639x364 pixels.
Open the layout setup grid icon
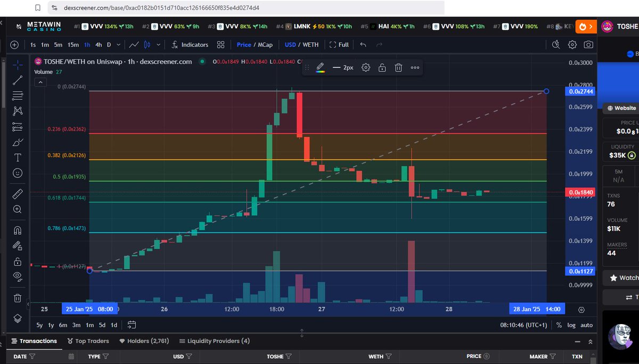click(221, 45)
